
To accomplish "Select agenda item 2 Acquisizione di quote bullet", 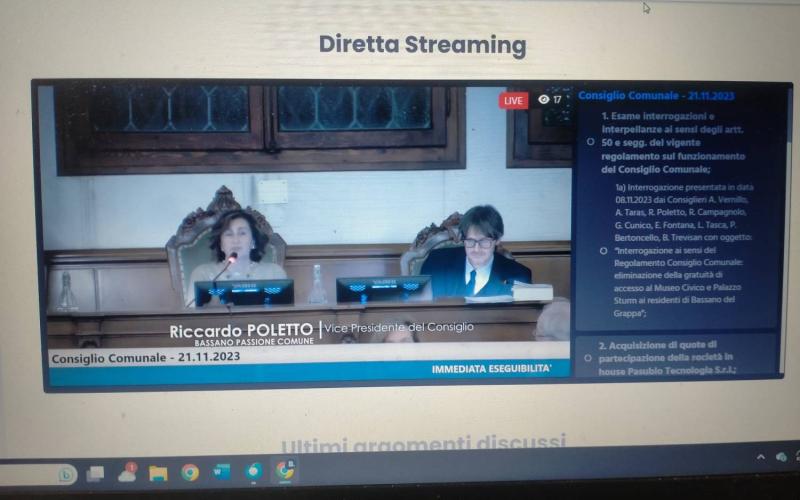I will [587, 358].
